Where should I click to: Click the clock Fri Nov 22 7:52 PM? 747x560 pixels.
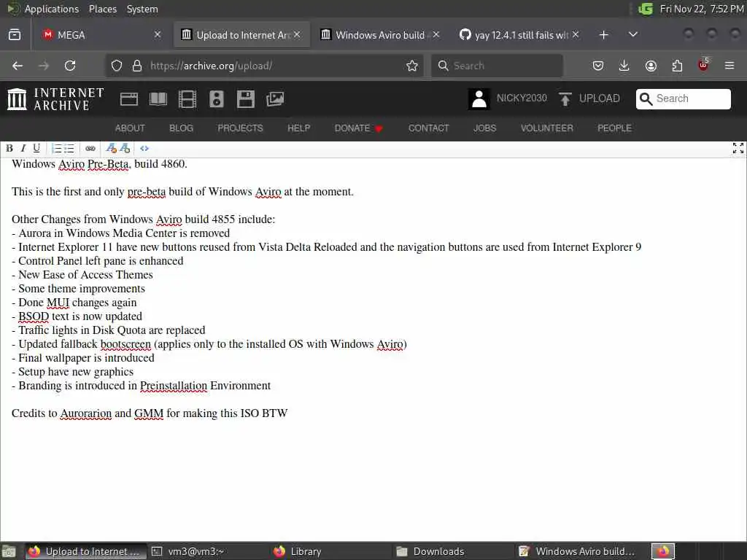point(701,9)
